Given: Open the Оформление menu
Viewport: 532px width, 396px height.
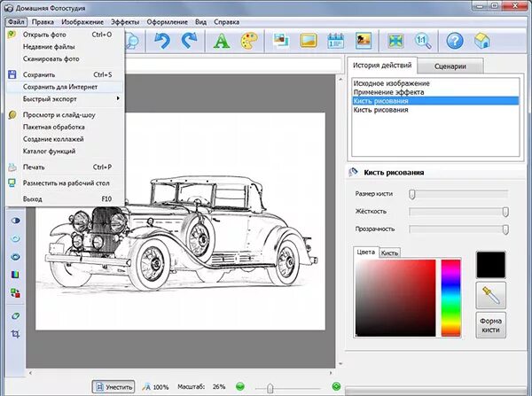Looking at the screenshot, I should (x=168, y=21).
